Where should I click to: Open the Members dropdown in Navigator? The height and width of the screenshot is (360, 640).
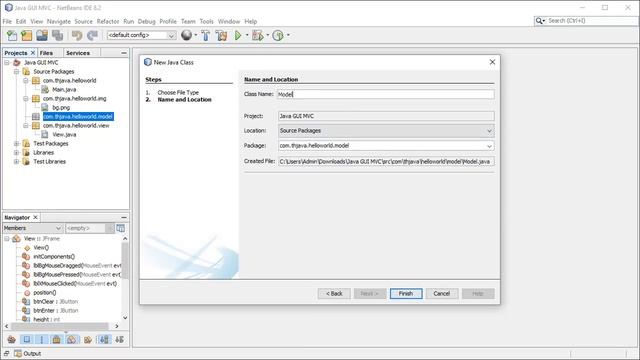(x=58, y=228)
